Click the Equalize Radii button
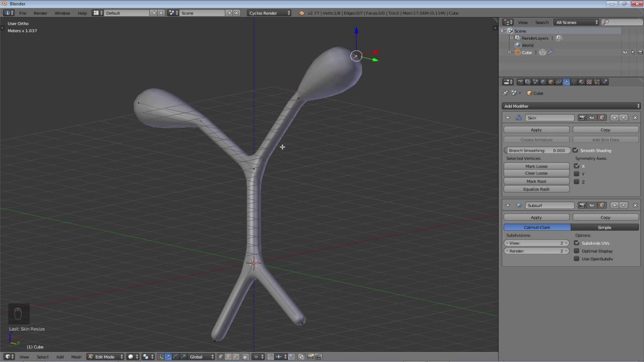This screenshot has width=644, height=362. (x=536, y=189)
